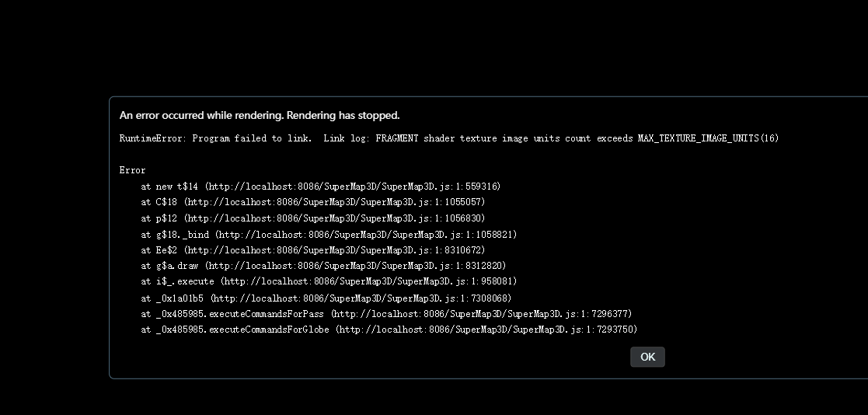Click the 'executeCommandsForGlobe' stack trace entry

tap(242, 330)
